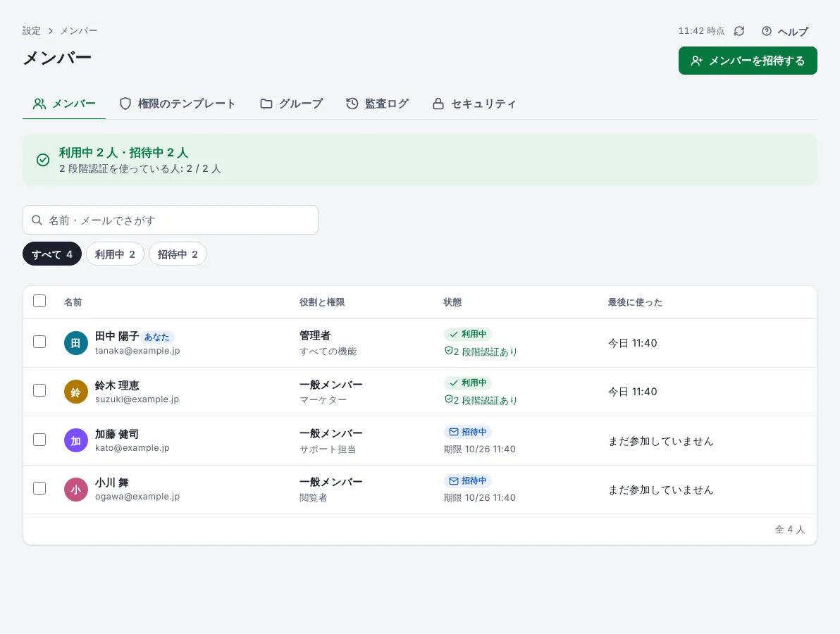
Task: Go to 設定 in the breadcrumb
Action: pos(32,31)
